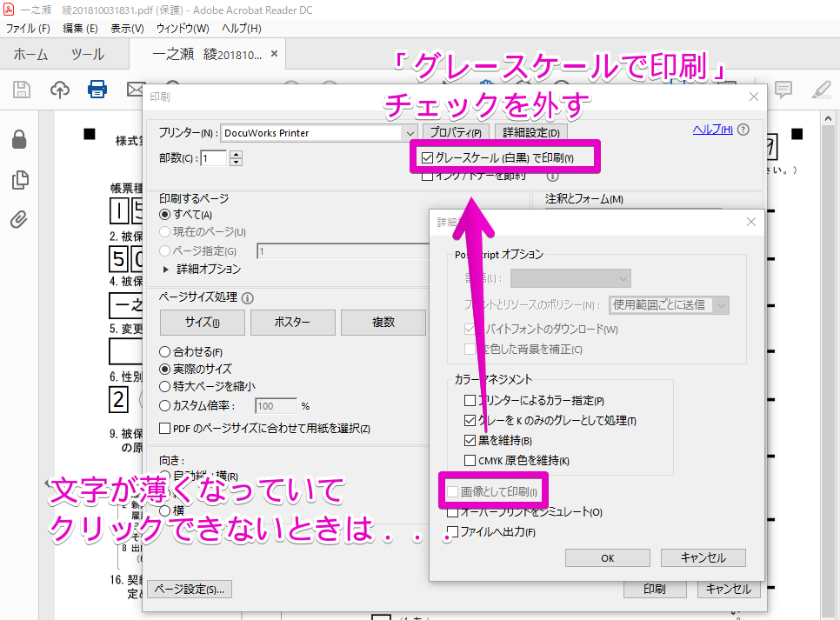Image resolution: width=840 pixels, height=620 pixels.
Task: Open the page thumbnails sidebar icon
Action: [x=20, y=180]
